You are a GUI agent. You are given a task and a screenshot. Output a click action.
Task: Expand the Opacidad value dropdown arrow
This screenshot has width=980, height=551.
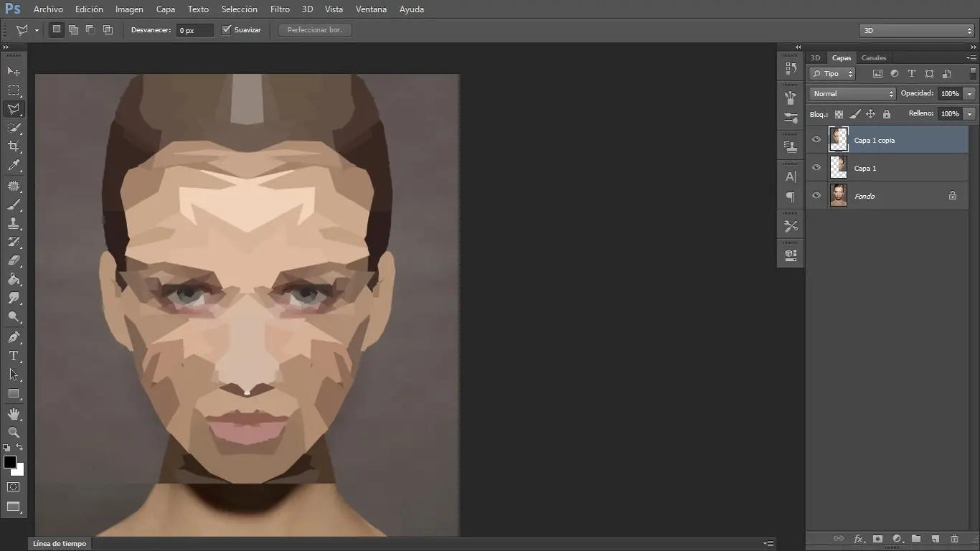pos(970,94)
